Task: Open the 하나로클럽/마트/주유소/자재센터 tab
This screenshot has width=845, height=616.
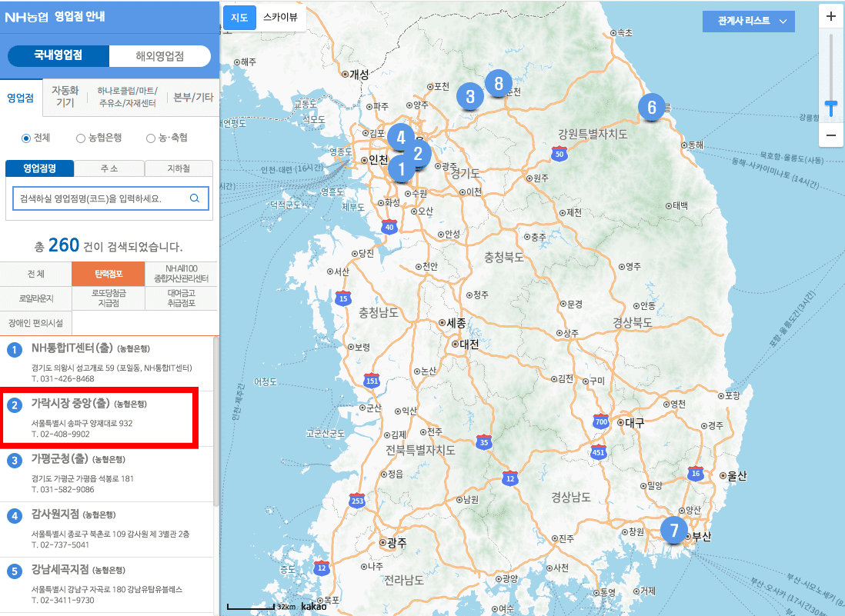Action: coord(127,97)
